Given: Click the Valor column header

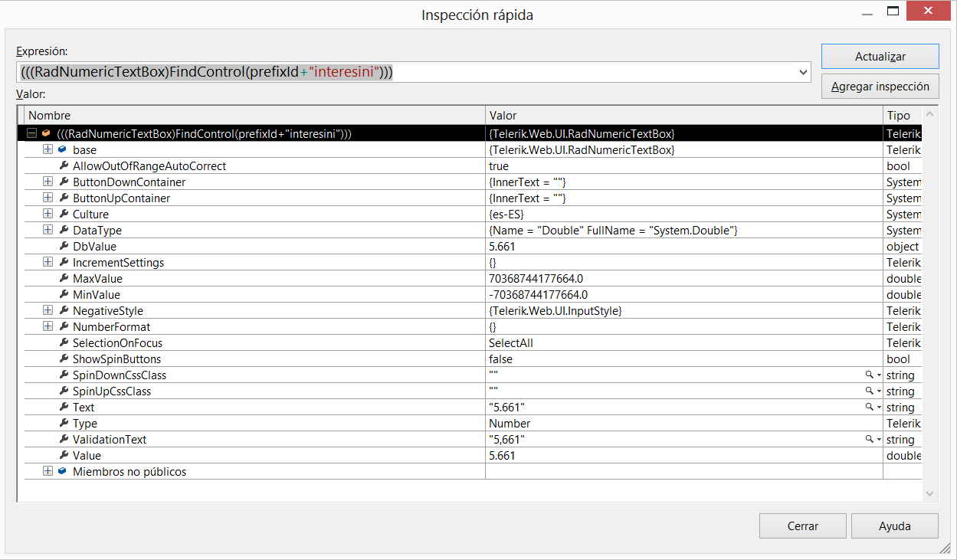Looking at the screenshot, I should pyautogui.click(x=684, y=115).
